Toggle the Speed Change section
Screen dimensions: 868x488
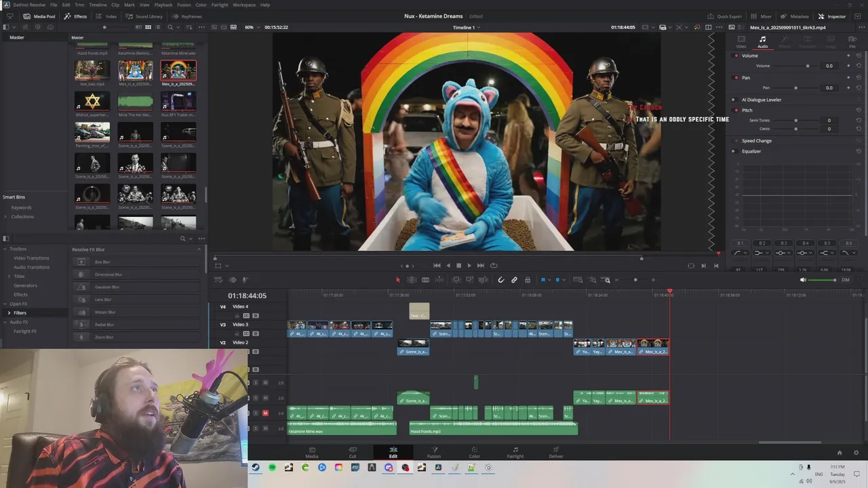[x=734, y=141]
